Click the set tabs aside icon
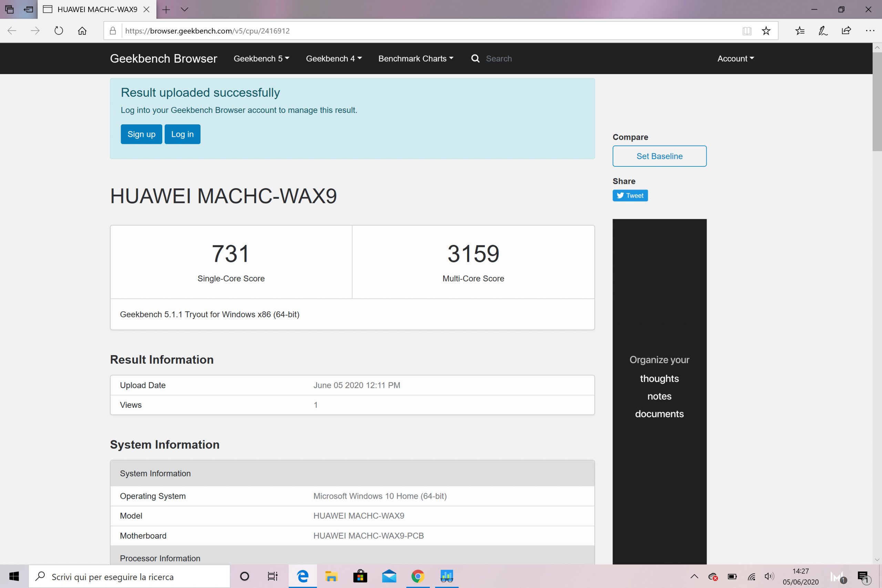Image resolution: width=882 pixels, height=588 pixels. [x=28, y=9]
